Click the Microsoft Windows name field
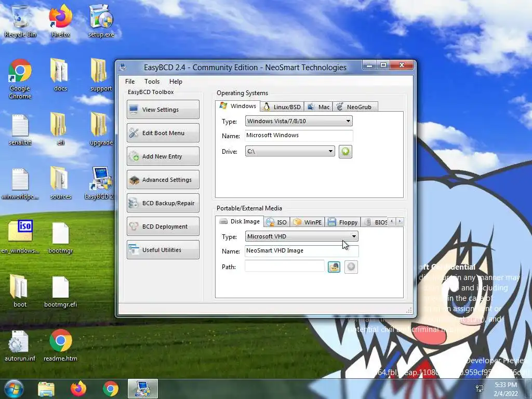Screen dimensions: 532x399 [x=299, y=136]
